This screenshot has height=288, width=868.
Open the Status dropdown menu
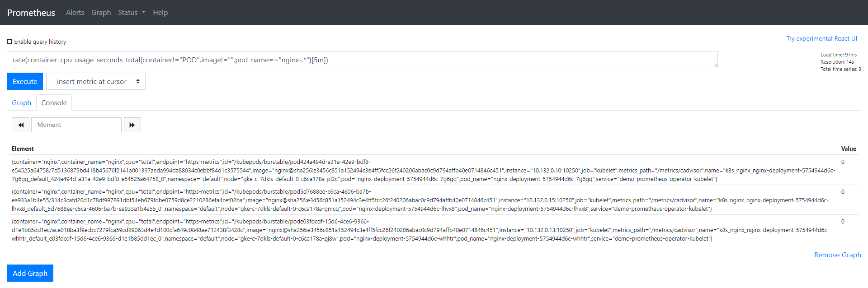[131, 13]
